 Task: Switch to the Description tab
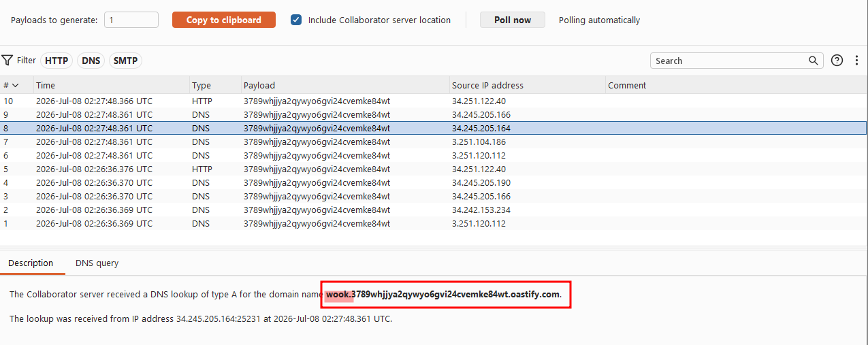pos(31,263)
